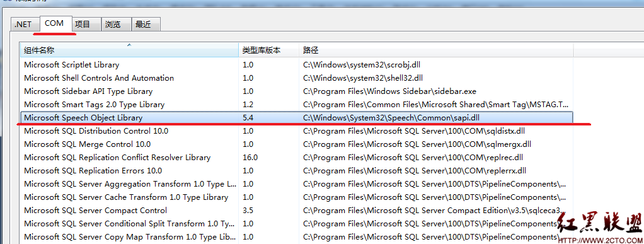Select SQL Server Conditional Split Transform row
The image size is (644, 244).
click(297, 224)
